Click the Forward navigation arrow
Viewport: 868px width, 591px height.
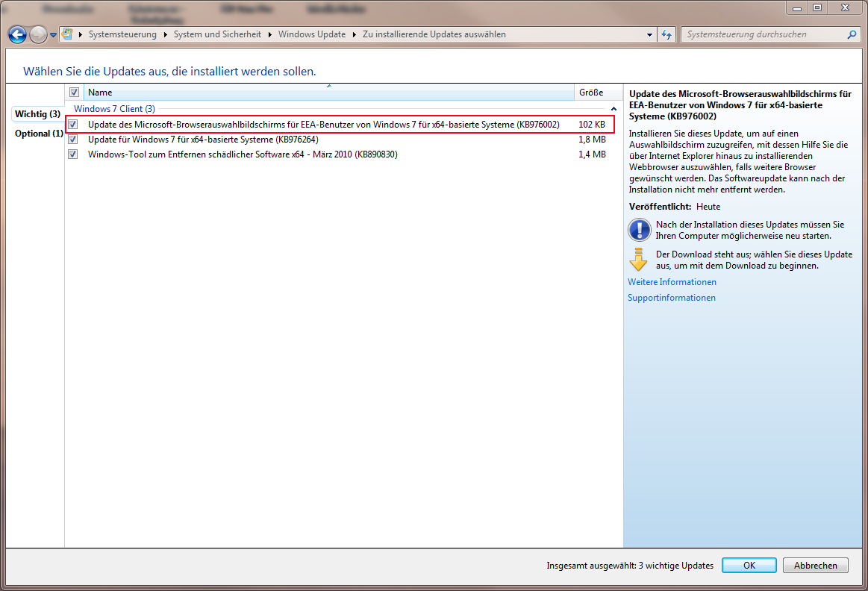[38, 34]
